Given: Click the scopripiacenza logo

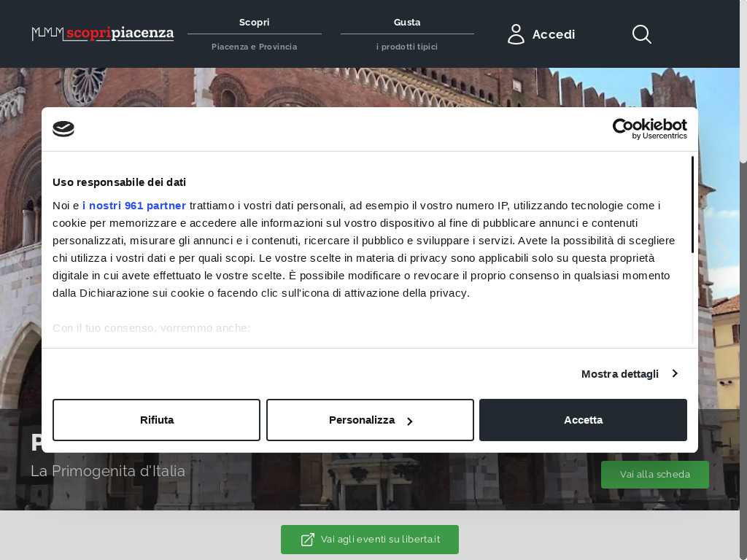Looking at the screenshot, I should (103, 34).
